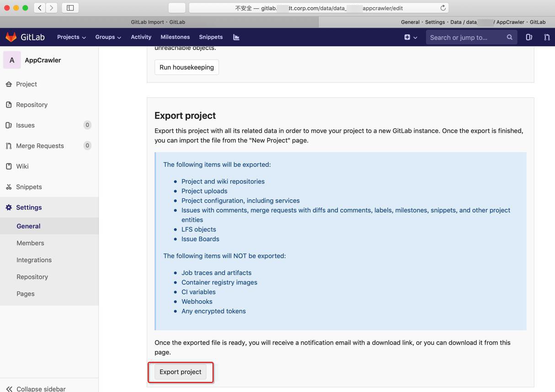The image size is (555, 392).
Task: Select Milestones from top navigation
Action: 175,37
